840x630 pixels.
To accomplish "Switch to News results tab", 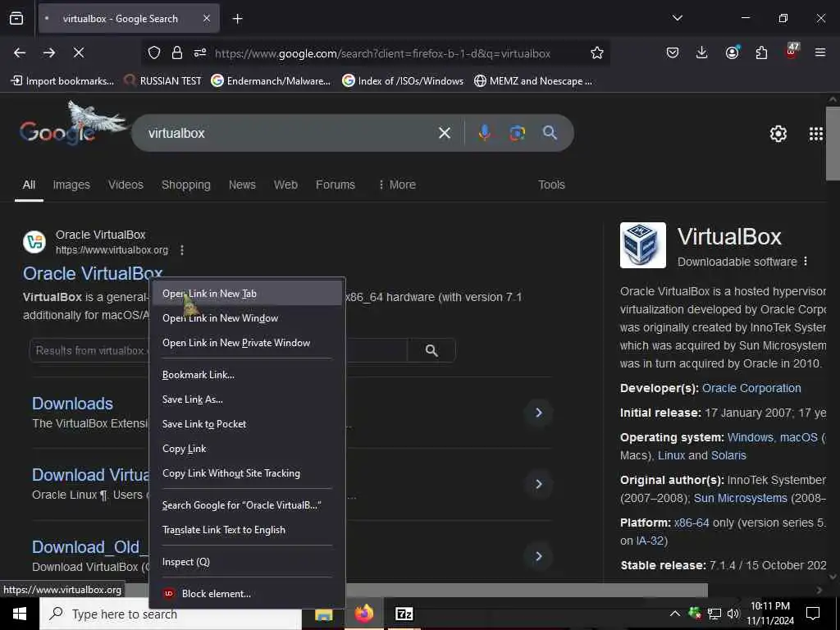I will tap(242, 185).
